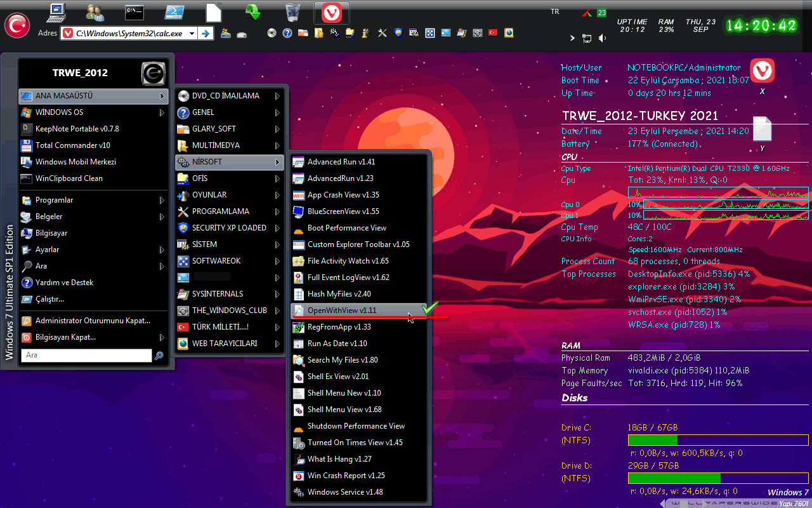Launch Total Commander v10

pos(93,145)
